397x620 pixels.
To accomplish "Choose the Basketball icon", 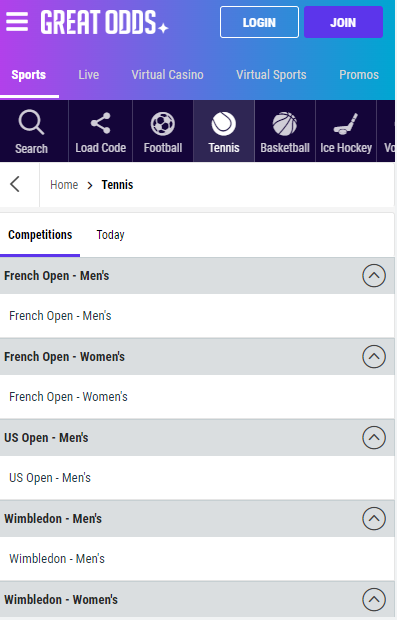I will pyautogui.click(x=285, y=124).
